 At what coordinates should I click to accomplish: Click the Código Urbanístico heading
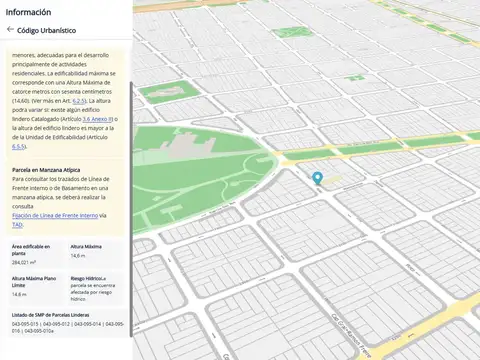(x=46, y=30)
